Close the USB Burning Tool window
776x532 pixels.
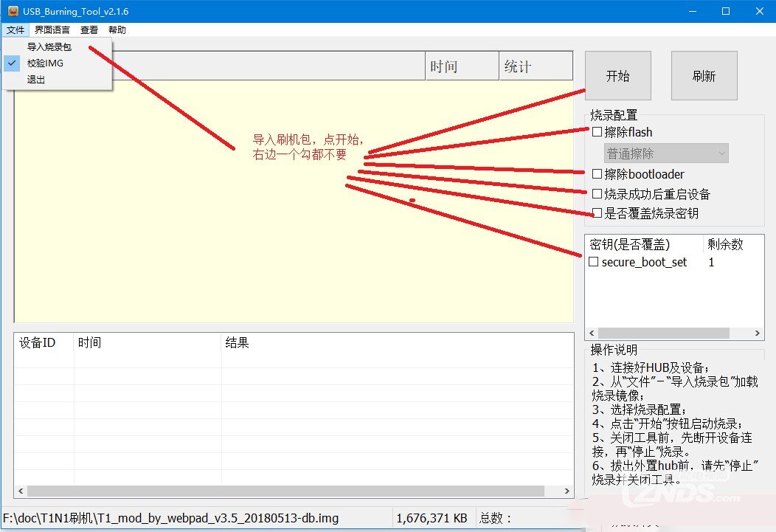coord(760,11)
